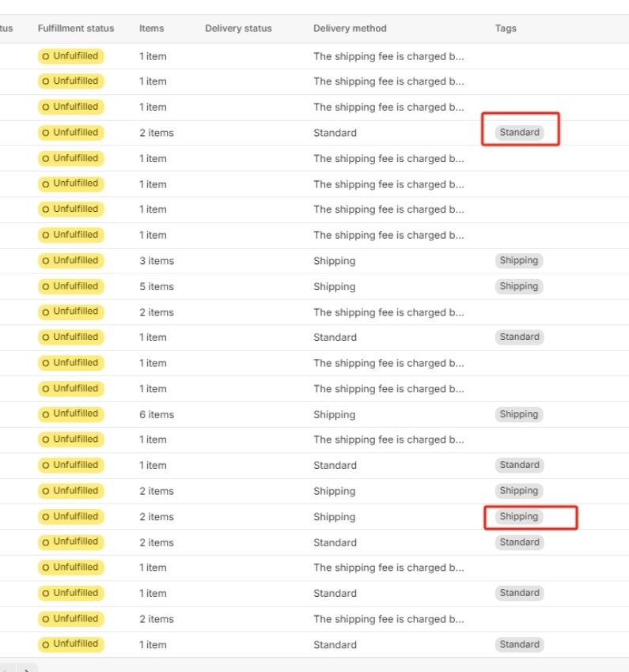Select the Shipping tag on the 3 items row

(x=519, y=261)
